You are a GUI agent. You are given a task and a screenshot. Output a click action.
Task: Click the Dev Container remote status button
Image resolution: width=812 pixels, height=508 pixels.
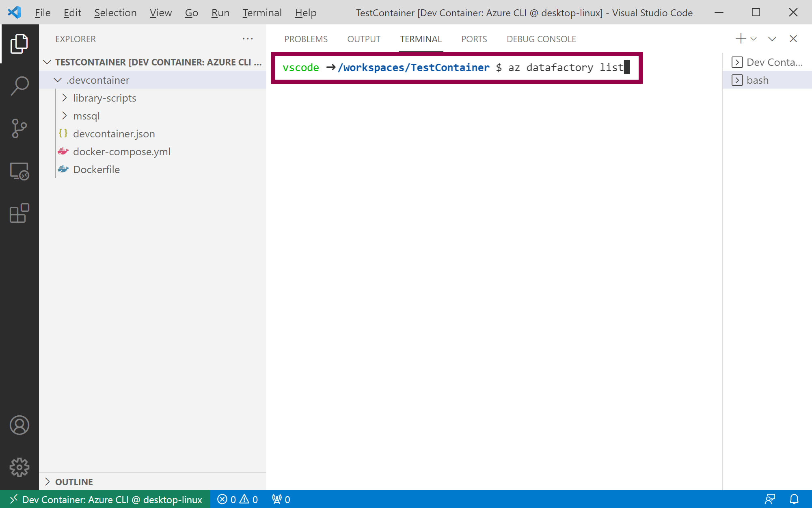point(106,499)
